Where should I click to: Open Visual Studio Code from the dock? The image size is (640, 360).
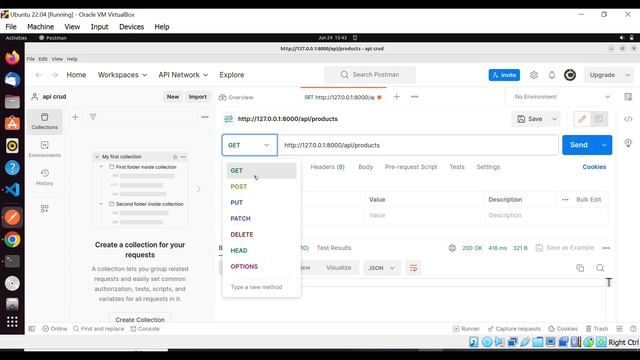point(12,190)
